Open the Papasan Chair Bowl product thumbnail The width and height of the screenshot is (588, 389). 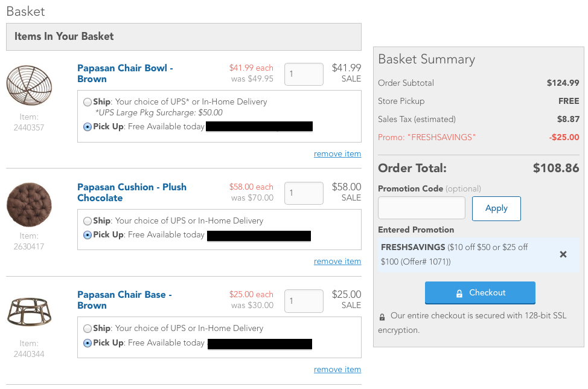[x=28, y=85]
